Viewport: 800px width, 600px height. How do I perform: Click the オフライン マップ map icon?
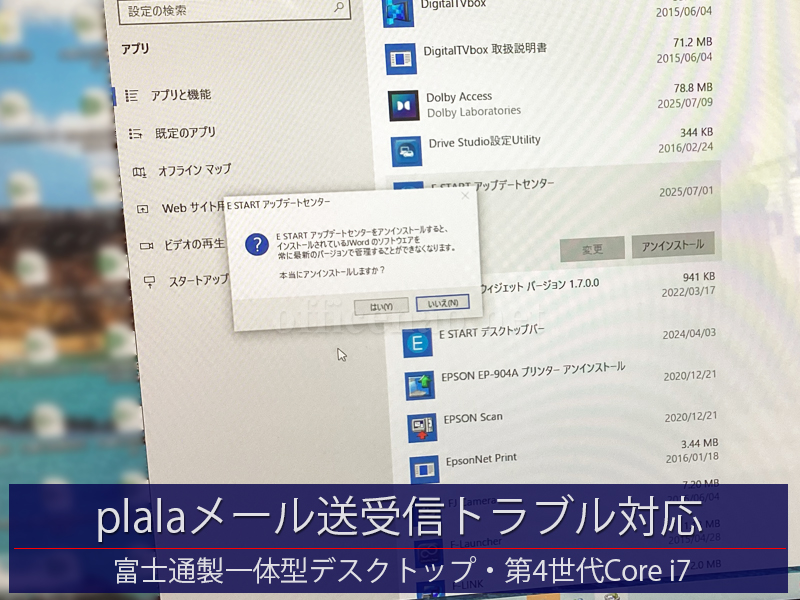tap(139, 172)
